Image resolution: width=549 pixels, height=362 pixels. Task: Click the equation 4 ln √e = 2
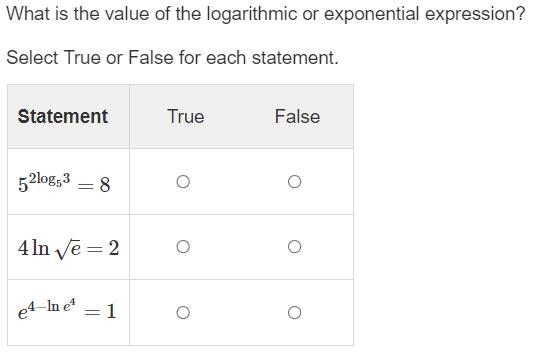(x=69, y=249)
